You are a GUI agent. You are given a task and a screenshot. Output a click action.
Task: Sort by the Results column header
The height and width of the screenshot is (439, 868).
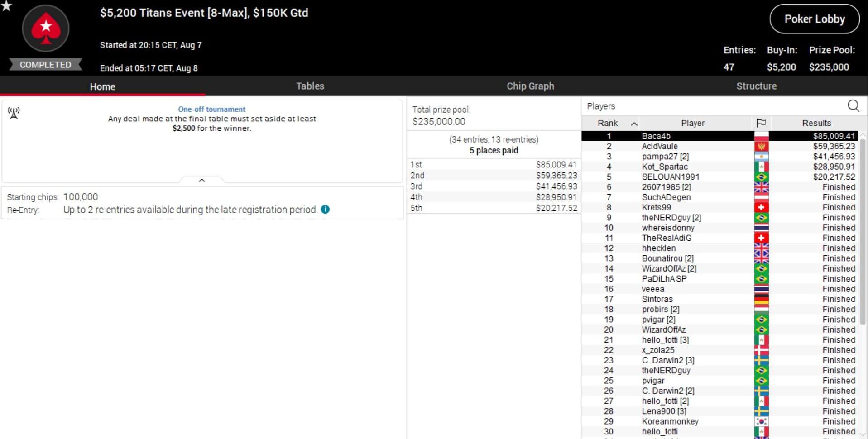(816, 123)
